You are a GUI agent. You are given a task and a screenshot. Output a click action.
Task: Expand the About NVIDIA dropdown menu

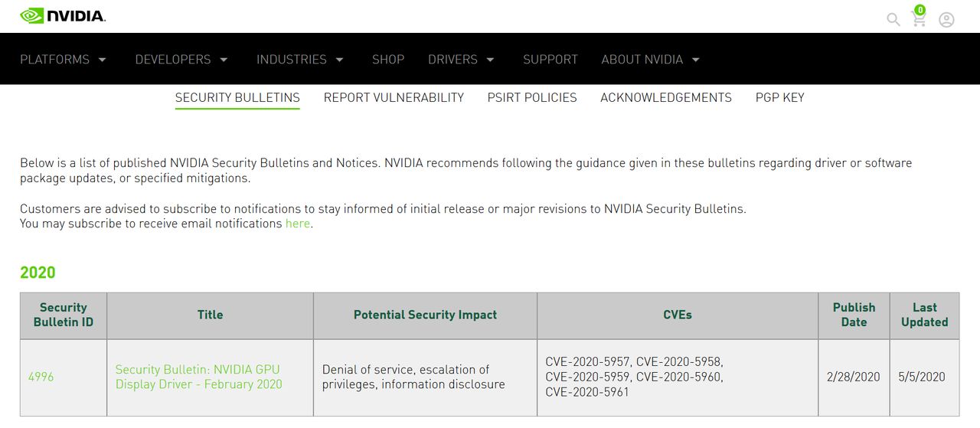[x=651, y=59]
